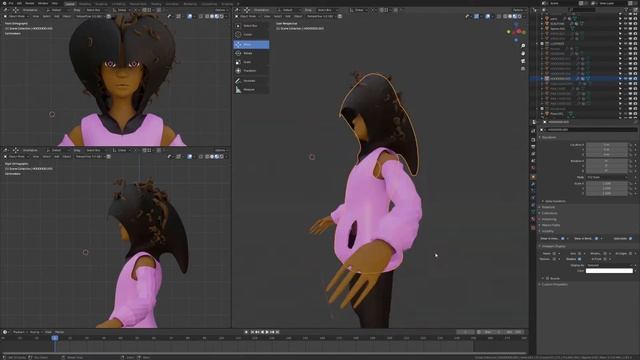The height and width of the screenshot is (360, 640).
Task: Open the File menu
Action: point(11,3)
